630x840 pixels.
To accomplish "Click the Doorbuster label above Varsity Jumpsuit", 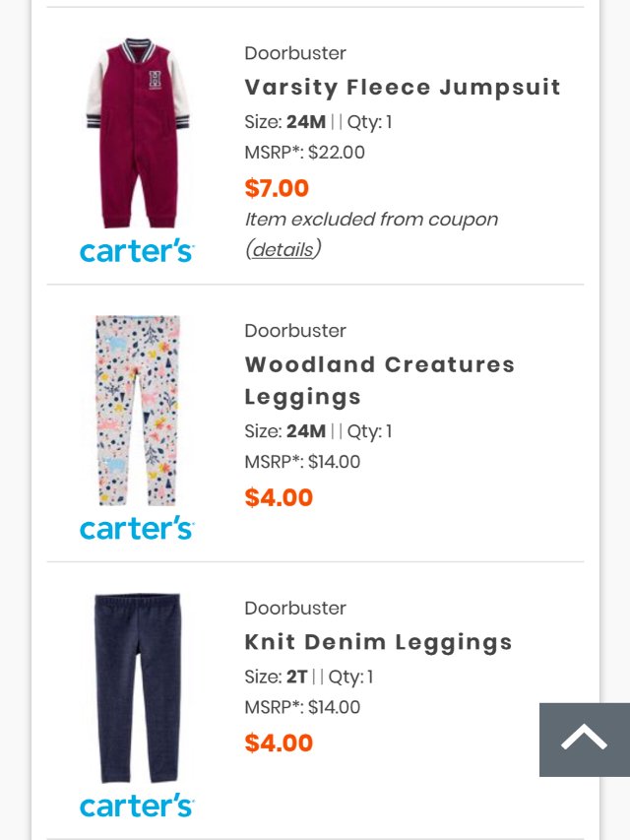I will (x=295, y=53).
